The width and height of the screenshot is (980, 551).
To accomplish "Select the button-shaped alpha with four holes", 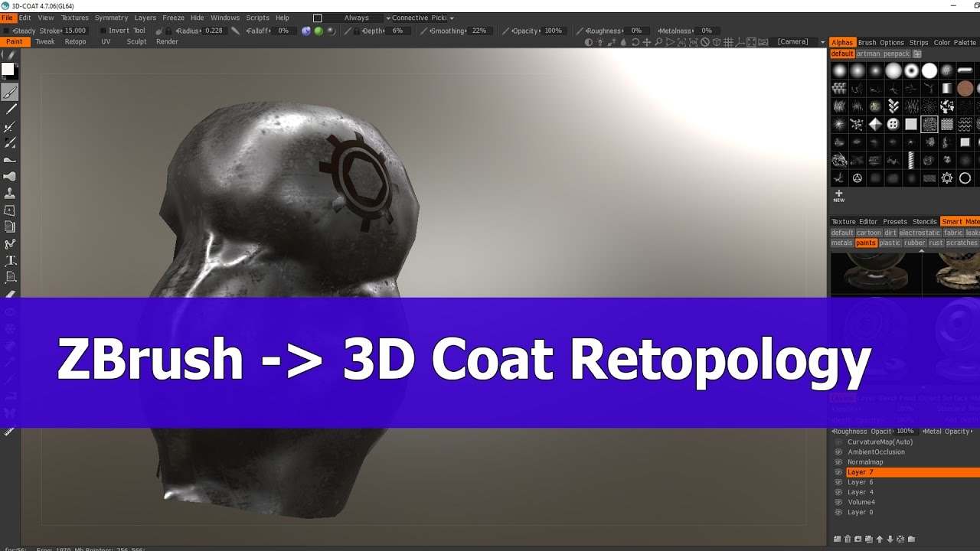I will coord(893,124).
